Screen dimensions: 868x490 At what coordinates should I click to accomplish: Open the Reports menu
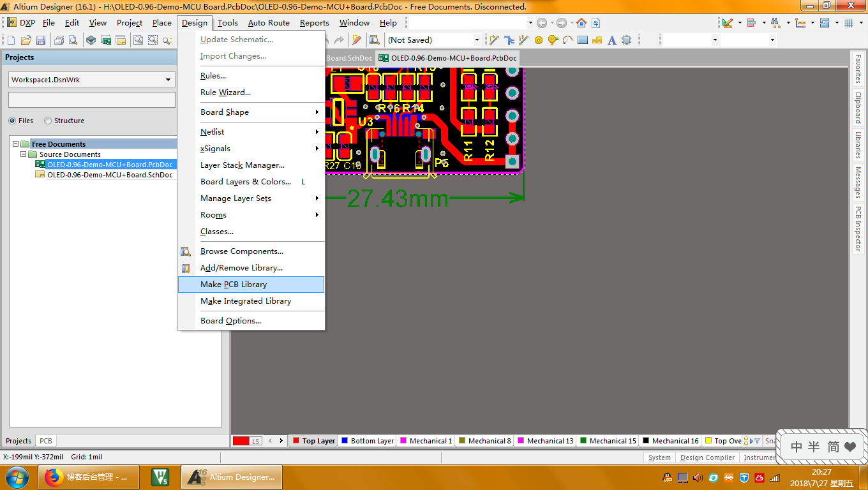point(315,23)
